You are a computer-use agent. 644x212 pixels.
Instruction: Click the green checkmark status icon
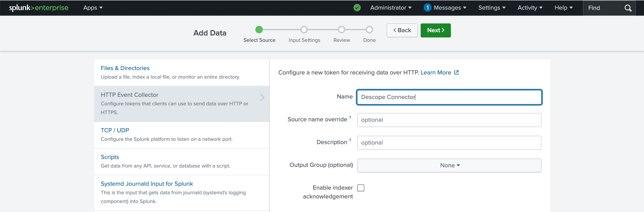click(x=357, y=8)
